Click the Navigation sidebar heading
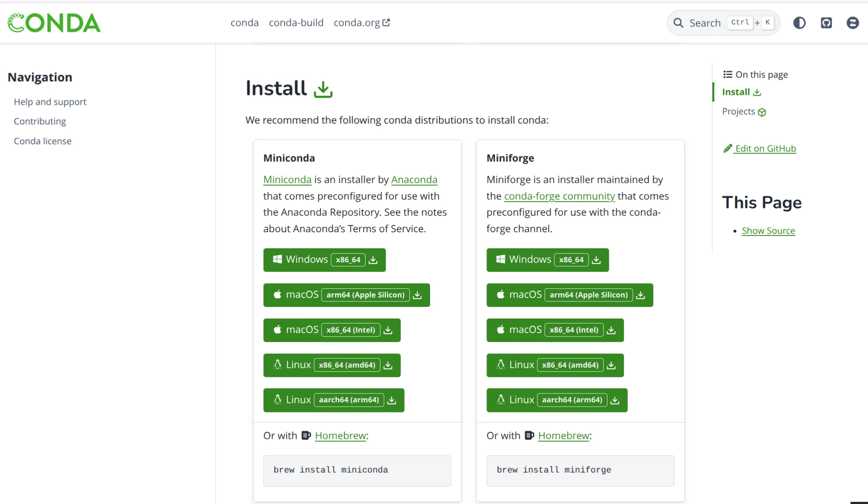The height and width of the screenshot is (504, 868). point(40,77)
